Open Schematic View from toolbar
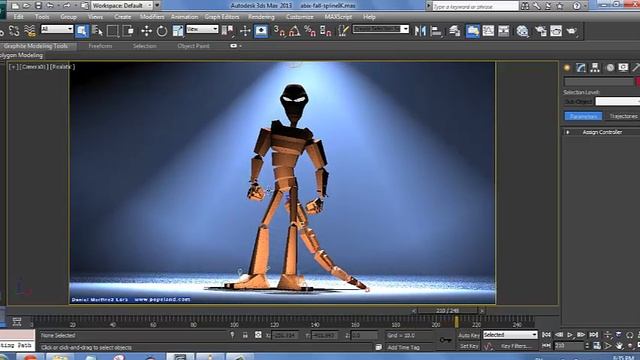Image resolution: width=640 pixels, height=360 pixels. coord(504,31)
